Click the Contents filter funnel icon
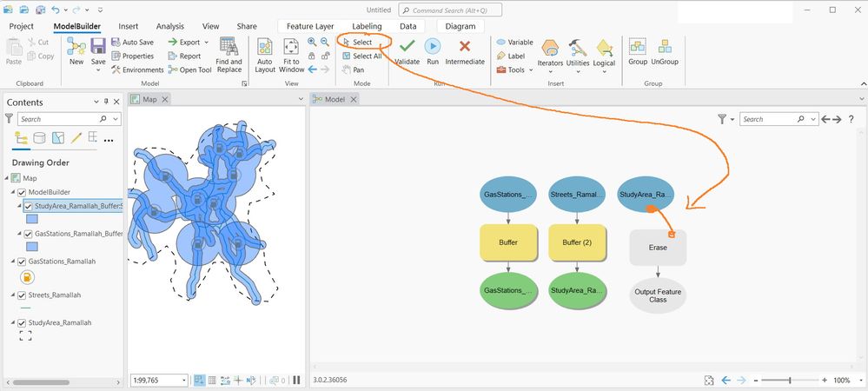 pos(9,118)
